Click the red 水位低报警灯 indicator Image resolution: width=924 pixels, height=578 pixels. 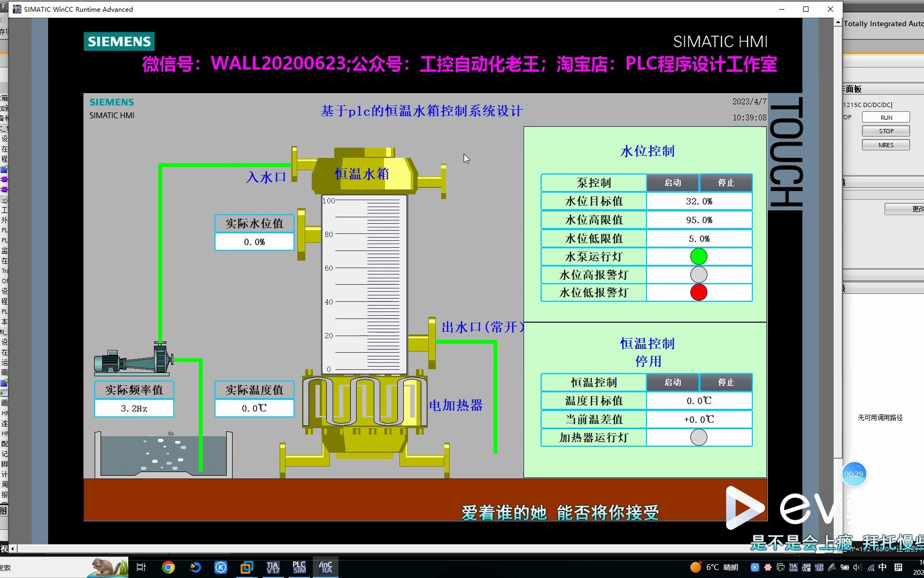pos(699,292)
